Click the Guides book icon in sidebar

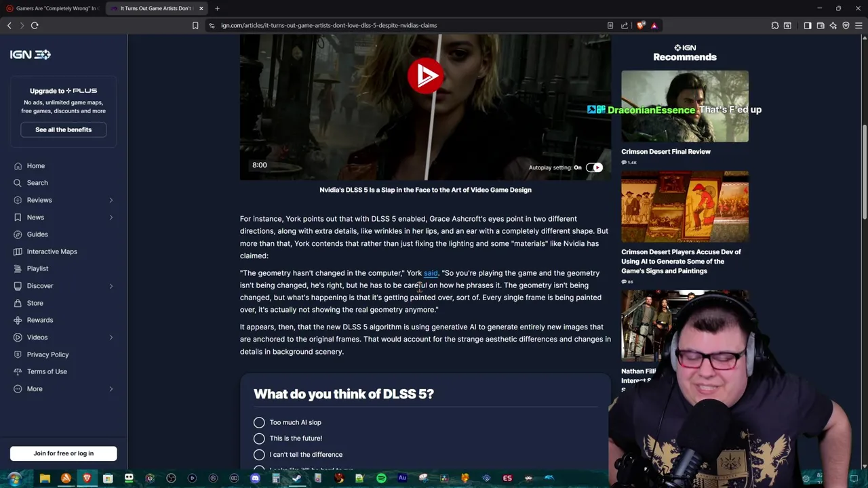tap(17, 235)
